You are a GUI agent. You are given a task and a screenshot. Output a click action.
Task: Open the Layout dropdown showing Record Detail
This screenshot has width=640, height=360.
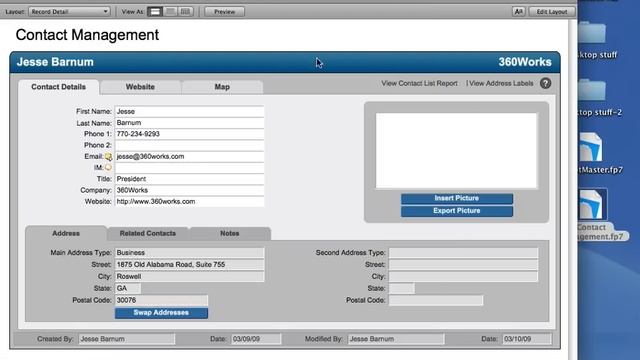coord(69,11)
